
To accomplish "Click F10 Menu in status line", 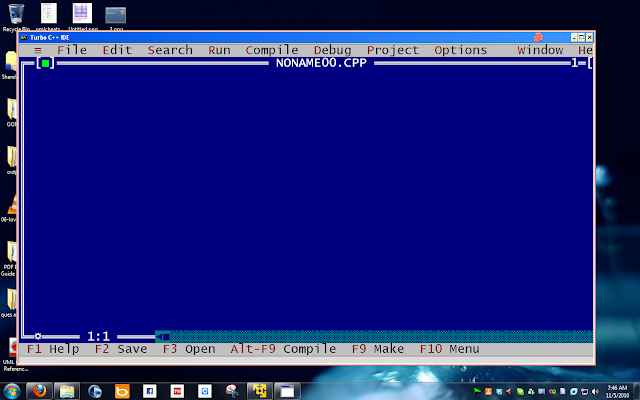I will click(x=449, y=349).
